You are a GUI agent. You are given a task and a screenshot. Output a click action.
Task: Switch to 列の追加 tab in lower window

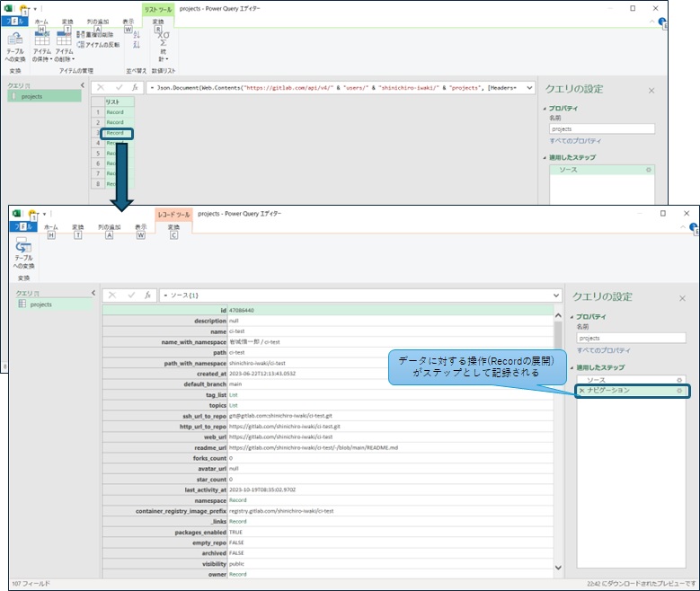click(109, 227)
